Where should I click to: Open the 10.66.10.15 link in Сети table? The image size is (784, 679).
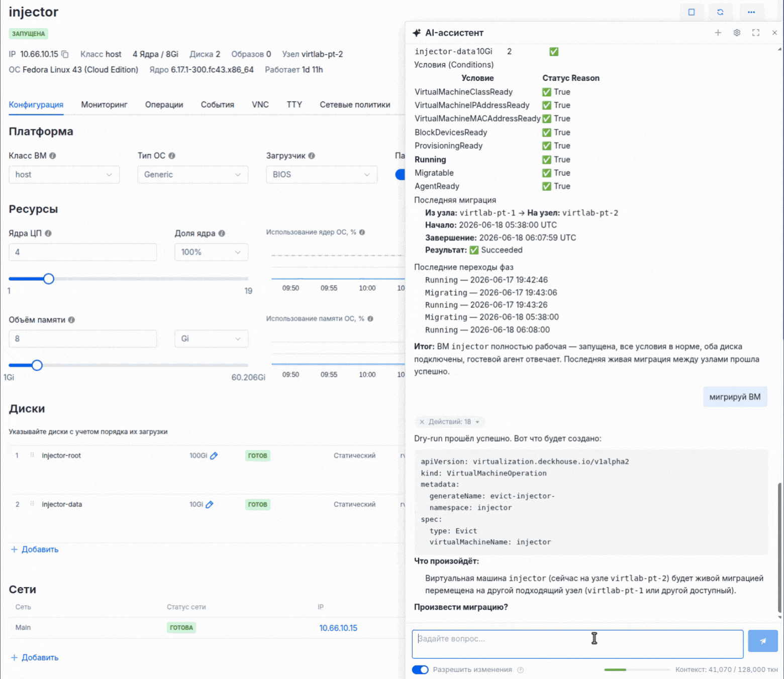tap(338, 628)
